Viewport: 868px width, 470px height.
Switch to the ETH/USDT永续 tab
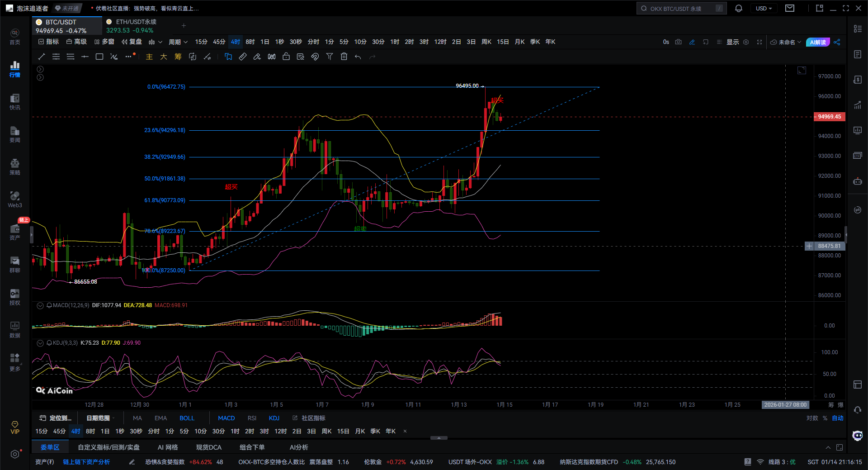click(x=136, y=22)
